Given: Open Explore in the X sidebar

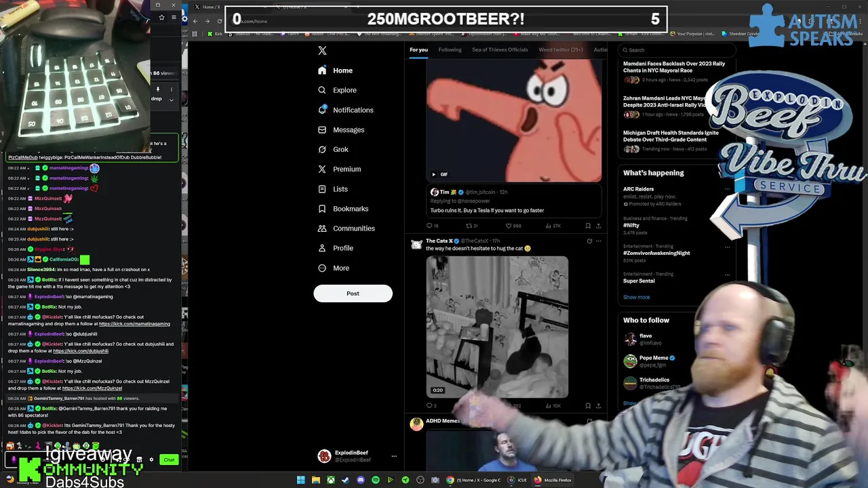Looking at the screenshot, I should coord(337,90).
